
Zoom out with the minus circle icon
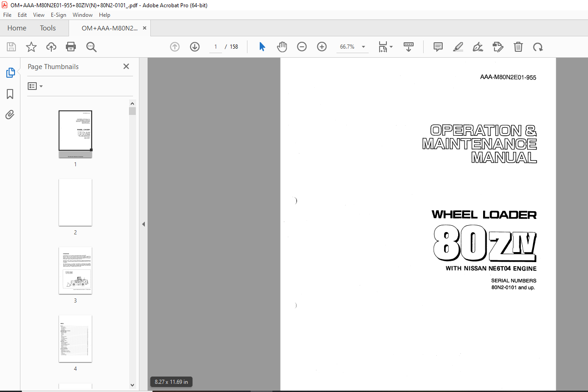pyautogui.click(x=302, y=47)
